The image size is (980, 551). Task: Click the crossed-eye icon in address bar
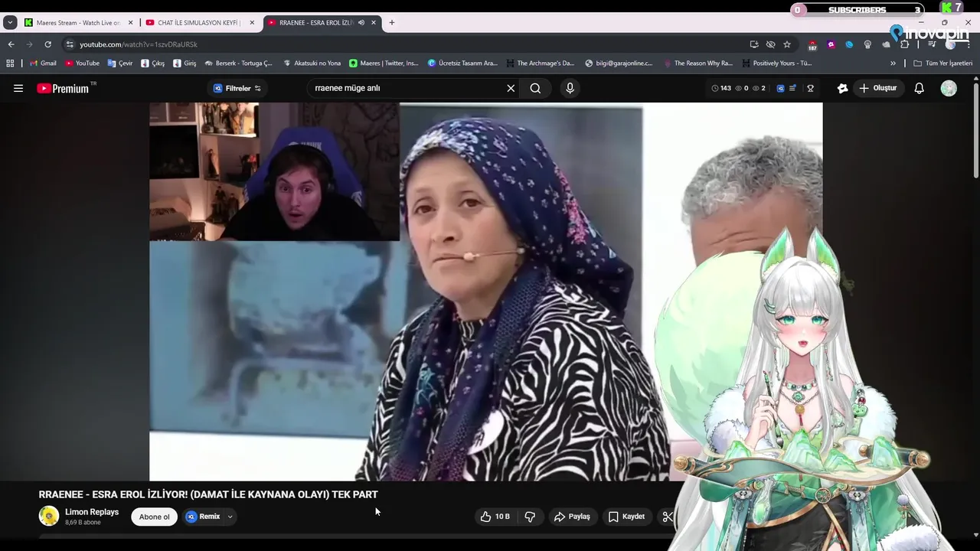point(771,44)
